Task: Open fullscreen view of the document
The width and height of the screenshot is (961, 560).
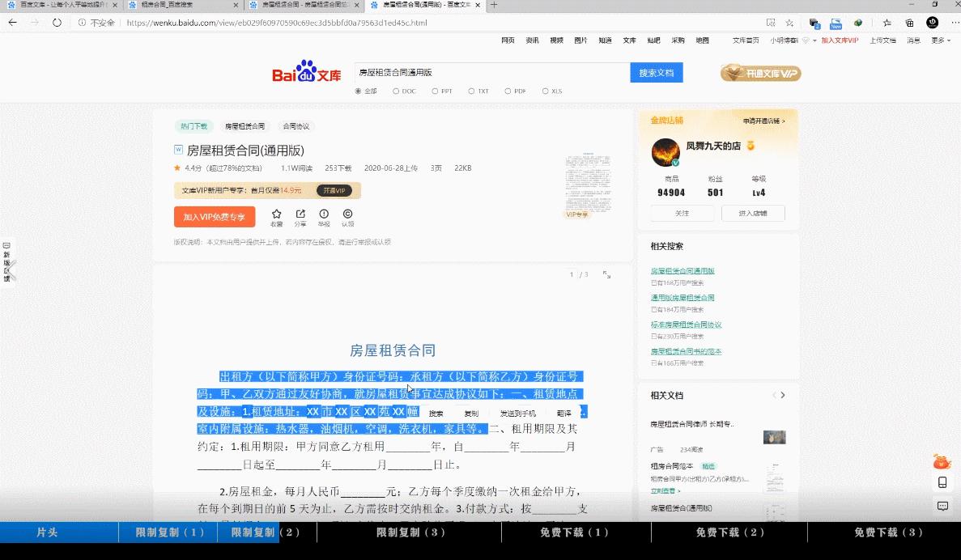Action: pos(606,274)
